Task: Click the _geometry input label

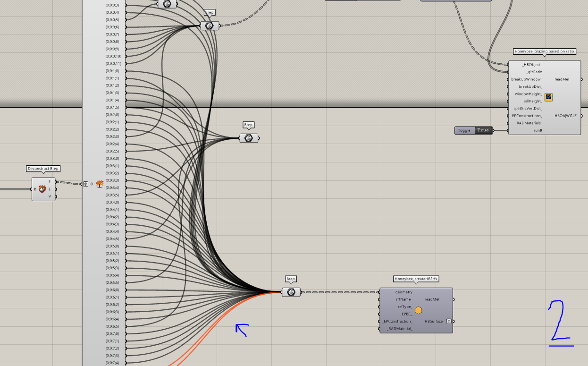Action: [x=403, y=292]
